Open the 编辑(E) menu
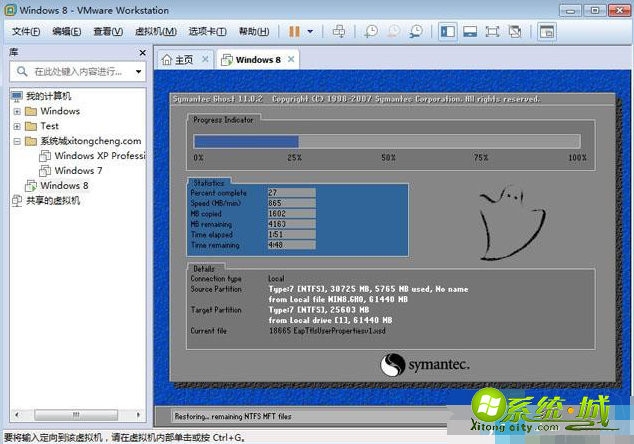Screen dimensions: 634x444 [x=67, y=32]
